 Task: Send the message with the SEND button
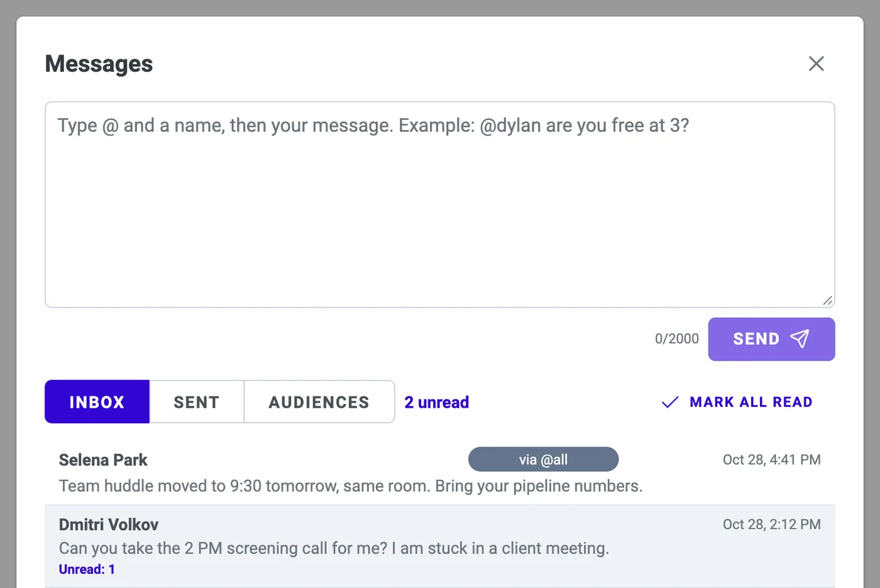[x=771, y=339]
